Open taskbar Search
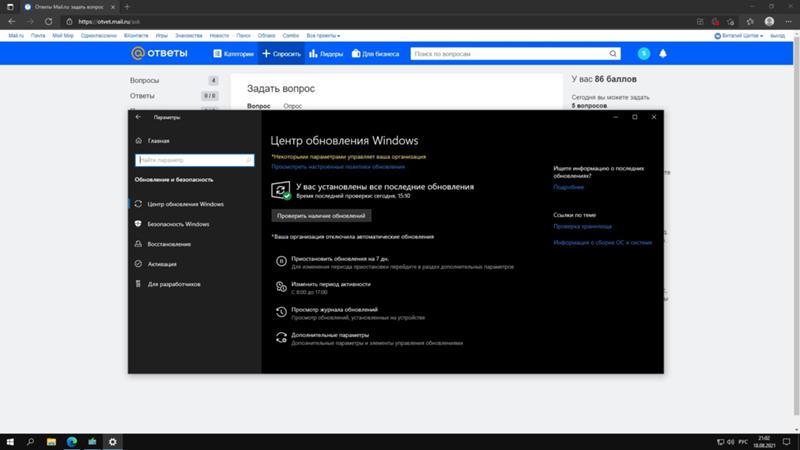This screenshot has height=450, width=800. [31, 442]
